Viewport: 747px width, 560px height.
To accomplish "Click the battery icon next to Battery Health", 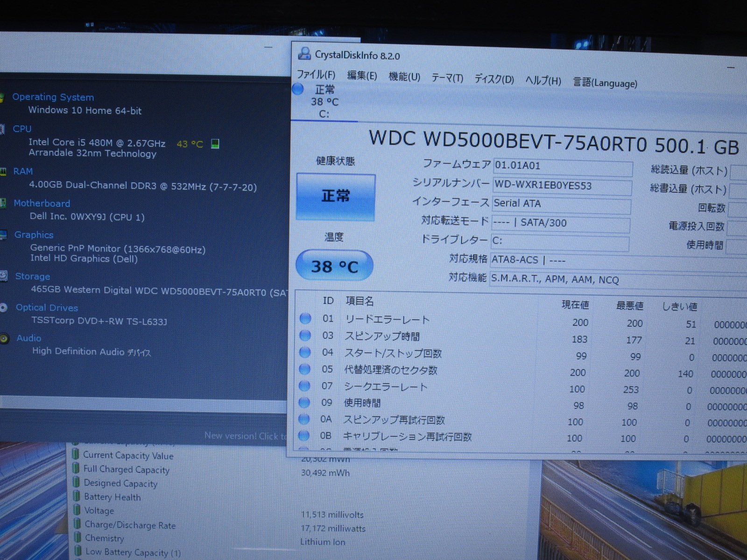I will point(76,496).
